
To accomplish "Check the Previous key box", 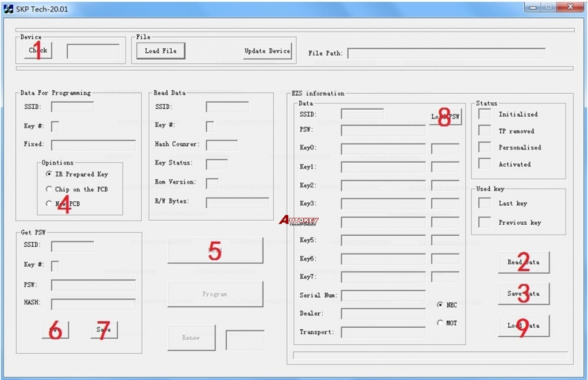I will coord(485,222).
